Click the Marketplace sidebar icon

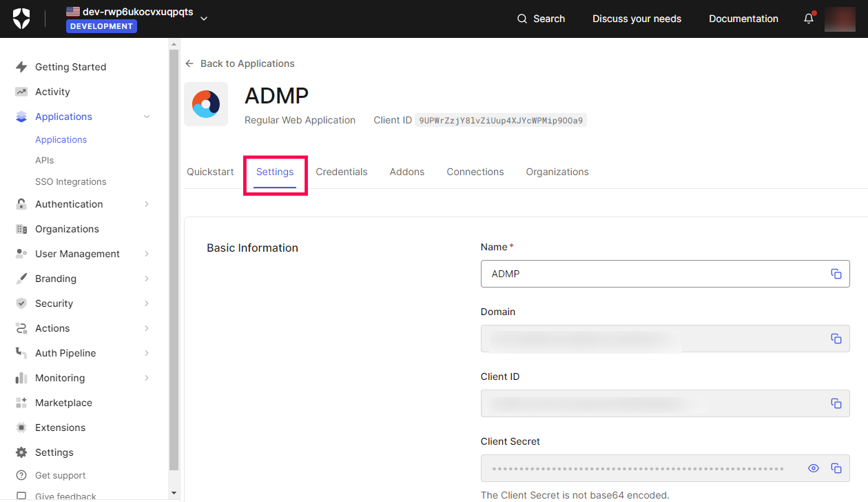tap(21, 403)
